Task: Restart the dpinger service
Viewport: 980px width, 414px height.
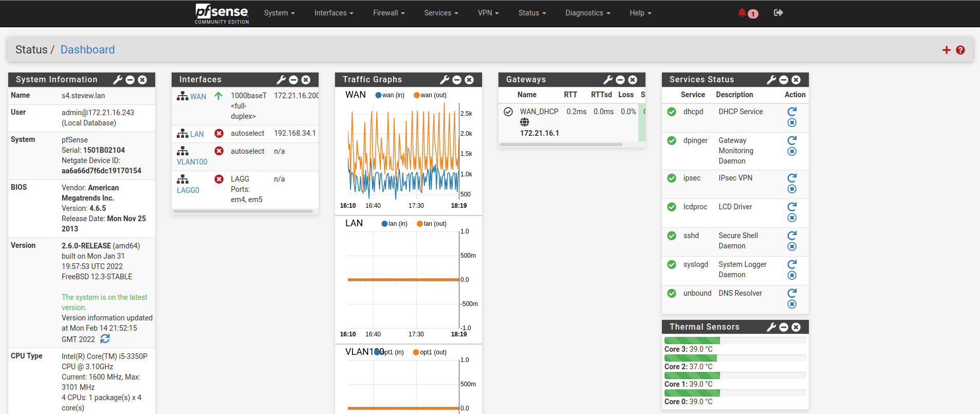Action: (792, 140)
